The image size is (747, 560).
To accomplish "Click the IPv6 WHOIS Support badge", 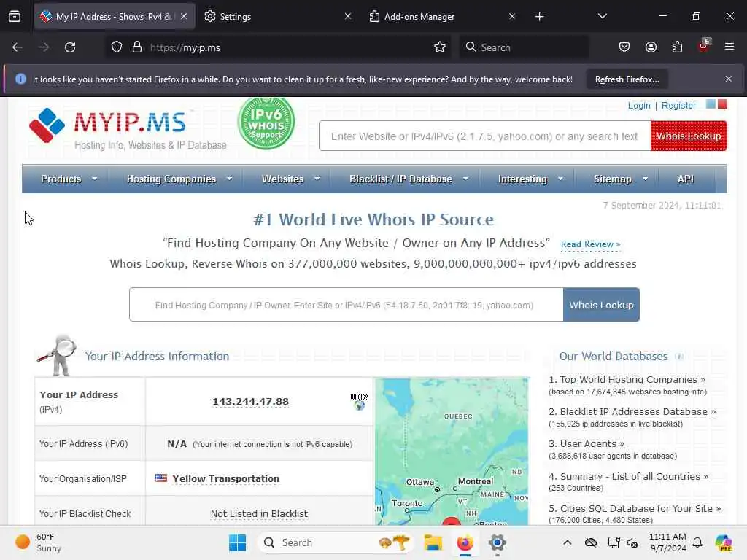I will point(266,123).
